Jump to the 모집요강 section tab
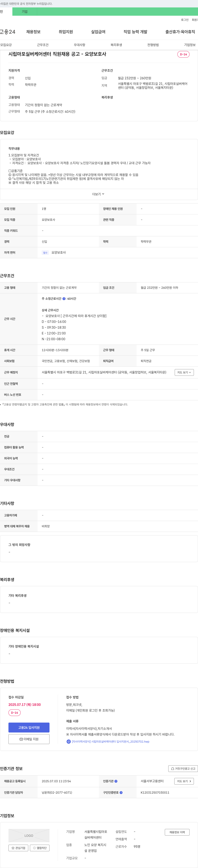 6,45
